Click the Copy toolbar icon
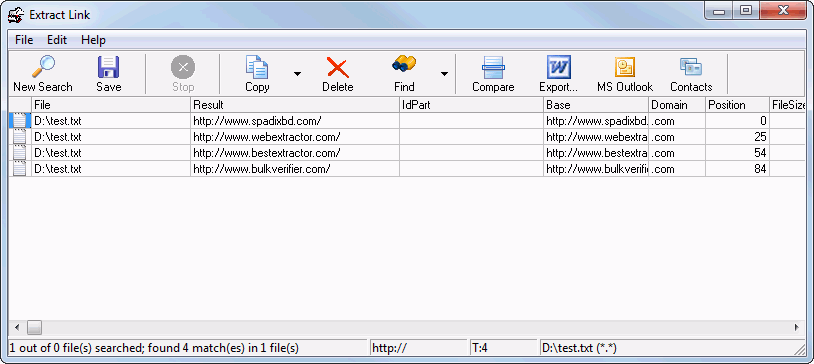Image resolution: width=814 pixels, height=364 pixels. tap(257, 73)
